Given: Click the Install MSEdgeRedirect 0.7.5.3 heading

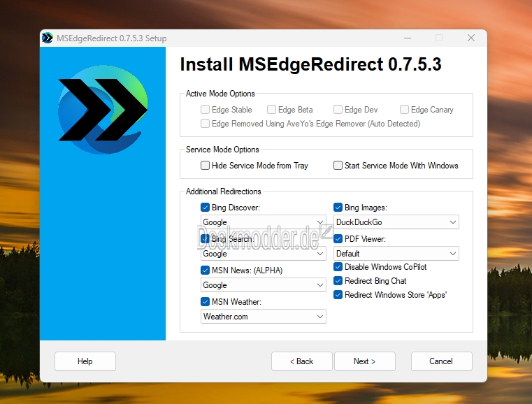Looking at the screenshot, I should click(310, 64).
